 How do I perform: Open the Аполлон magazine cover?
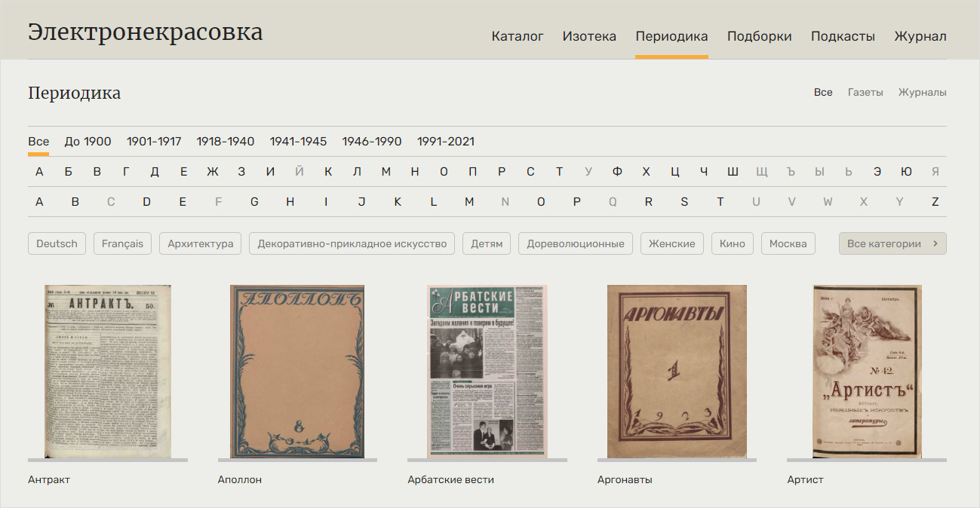click(x=297, y=371)
